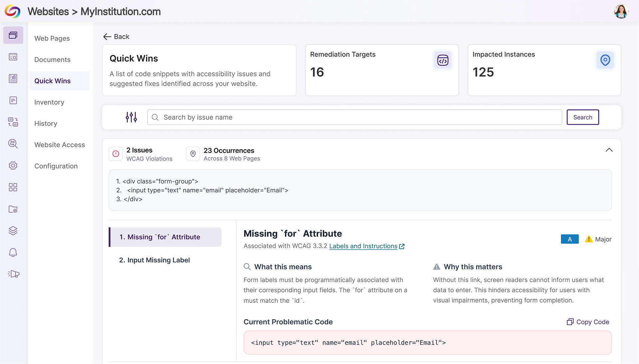Select the settings gear icon in left sidebar
The image size is (639, 364).
pos(13,166)
